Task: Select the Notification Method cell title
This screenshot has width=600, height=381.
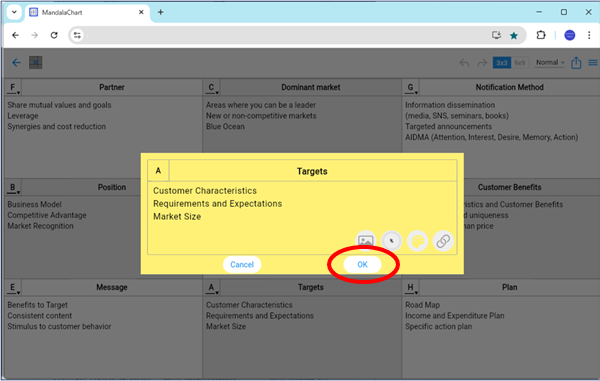Action: (509, 87)
